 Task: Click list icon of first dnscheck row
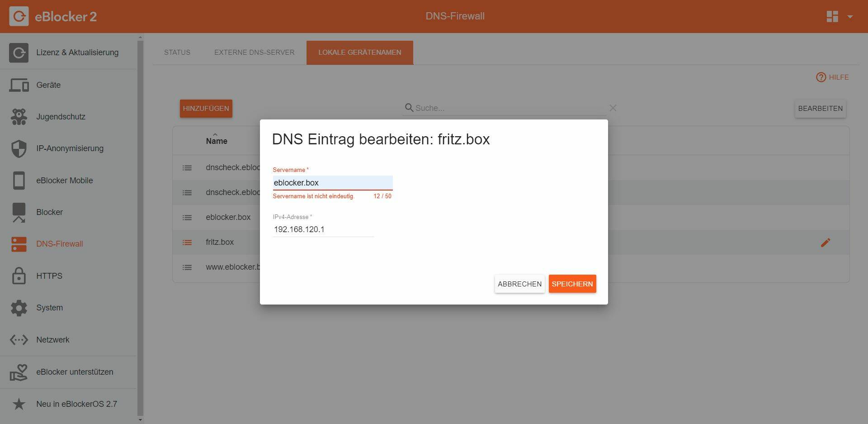tap(187, 168)
